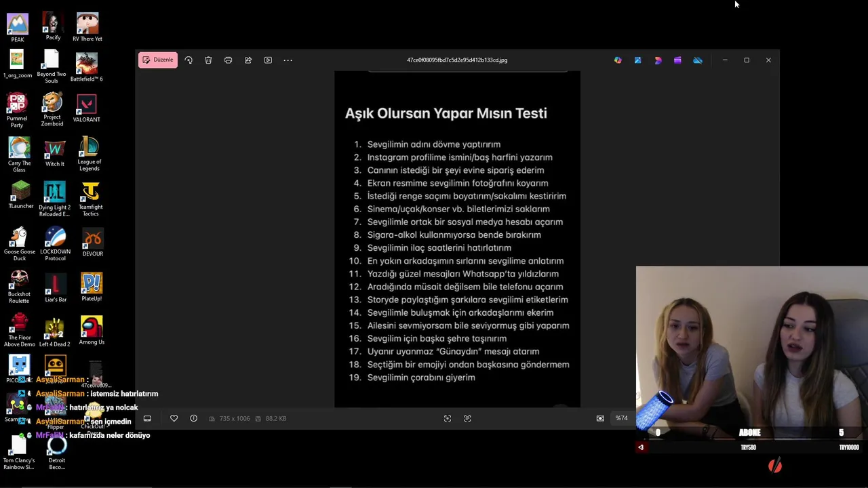This screenshot has height=488, width=868.
Task: Open the PlateUp! desktop shortcut
Action: coord(92,287)
